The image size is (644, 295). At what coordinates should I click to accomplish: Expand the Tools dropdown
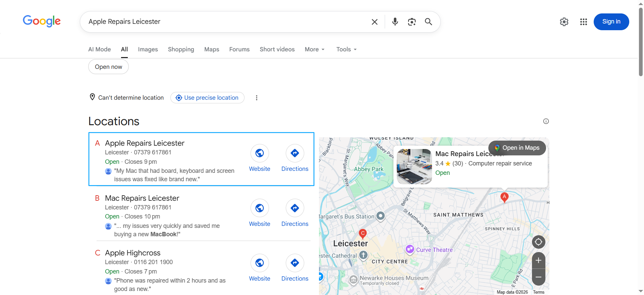(x=346, y=49)
